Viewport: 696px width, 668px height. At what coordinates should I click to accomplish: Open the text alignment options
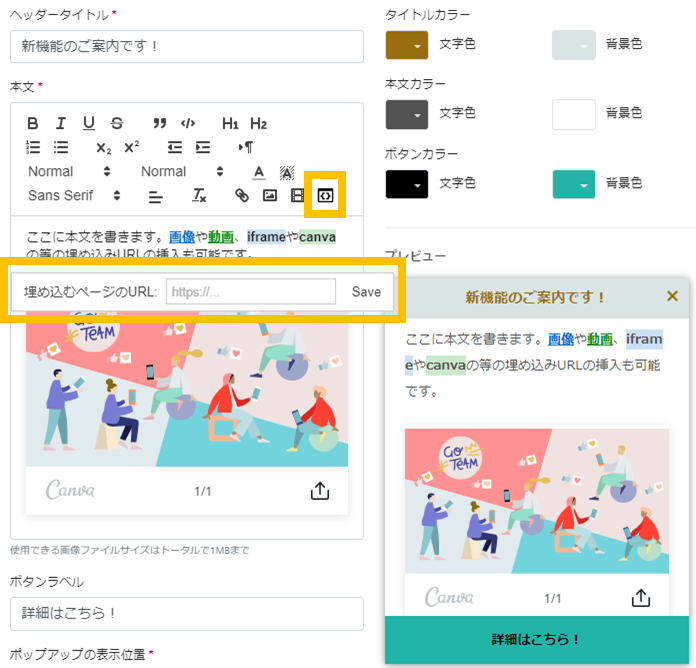pyautogui.click(x=155, y=196)
